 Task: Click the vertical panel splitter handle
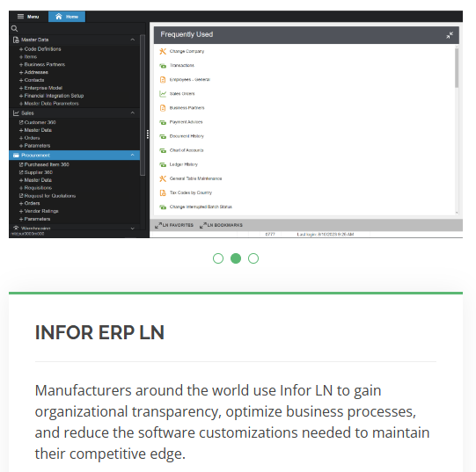click(148, 134)
